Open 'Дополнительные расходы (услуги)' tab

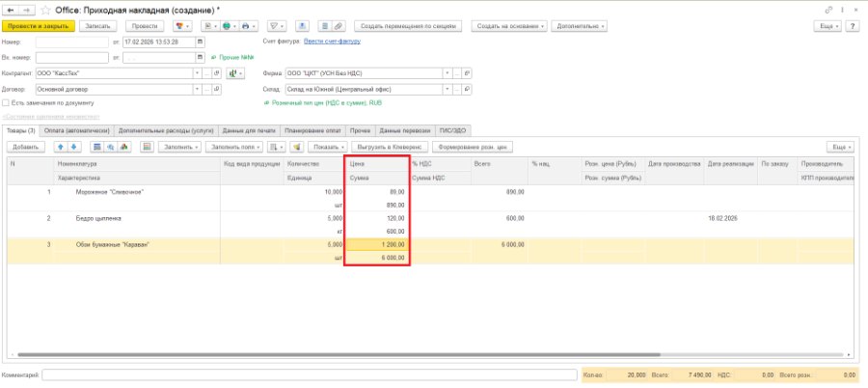coord(166,131)
